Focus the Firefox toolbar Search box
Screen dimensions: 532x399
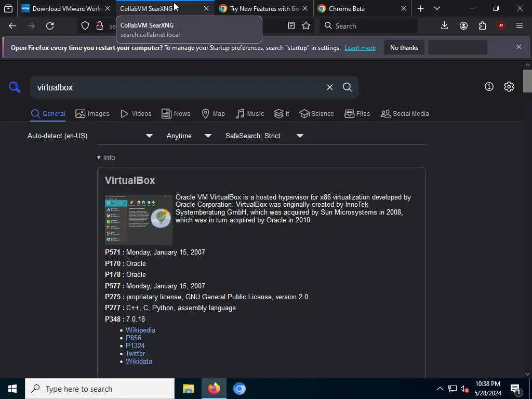[x=368, y=26]
